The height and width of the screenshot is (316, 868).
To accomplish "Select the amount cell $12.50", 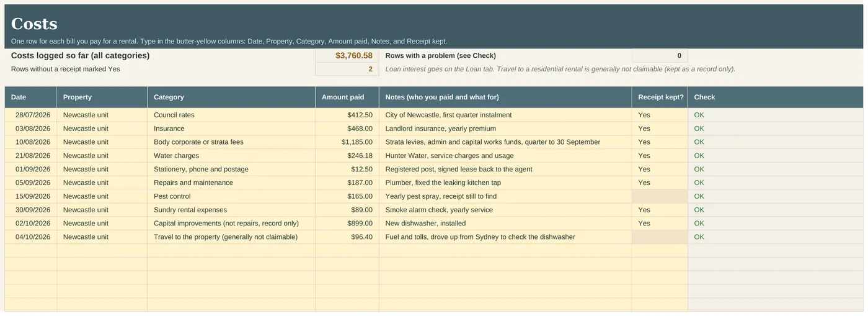I will [347, 169].
